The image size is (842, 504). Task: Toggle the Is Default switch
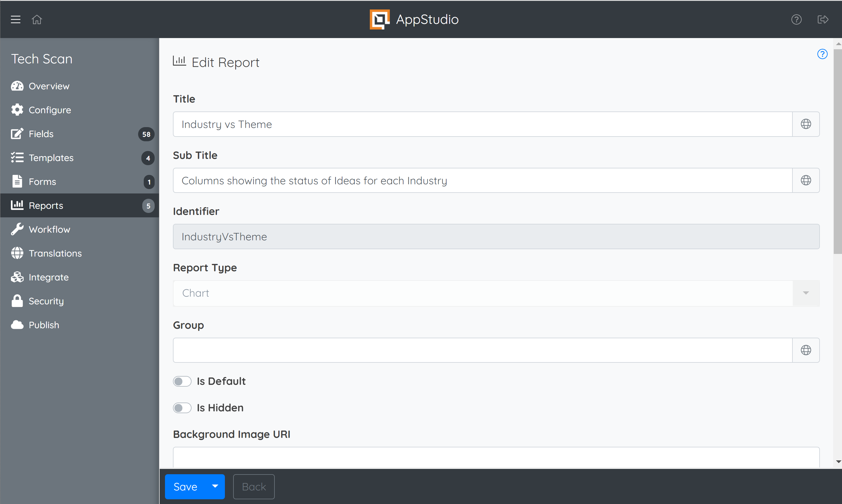click(x=182, y=381)
